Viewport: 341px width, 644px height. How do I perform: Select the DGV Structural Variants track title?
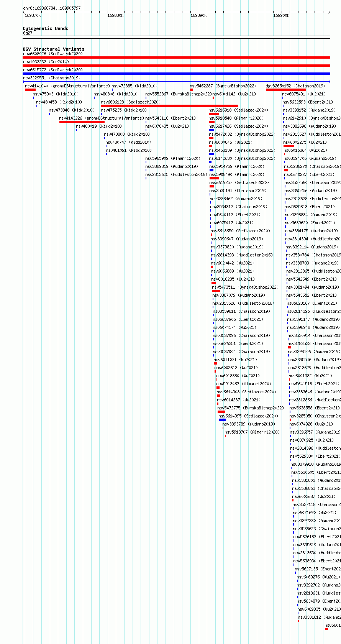pyautogui.click(x=54, y=49)
